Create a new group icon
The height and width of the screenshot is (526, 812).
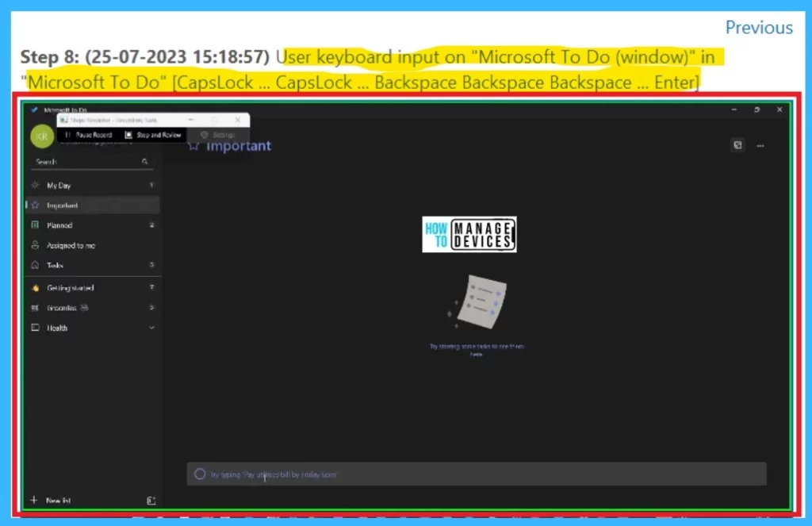click(151, 501)
